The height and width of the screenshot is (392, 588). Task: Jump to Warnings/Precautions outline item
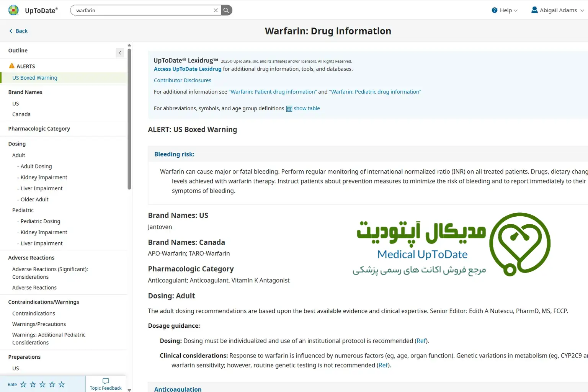[x=39, y=324]
